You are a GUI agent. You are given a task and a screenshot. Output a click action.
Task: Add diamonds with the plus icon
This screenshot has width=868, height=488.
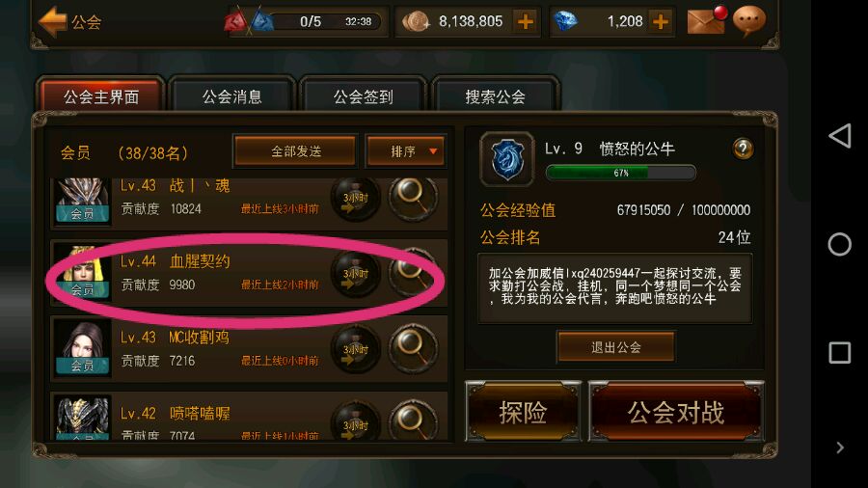[660, 21]
